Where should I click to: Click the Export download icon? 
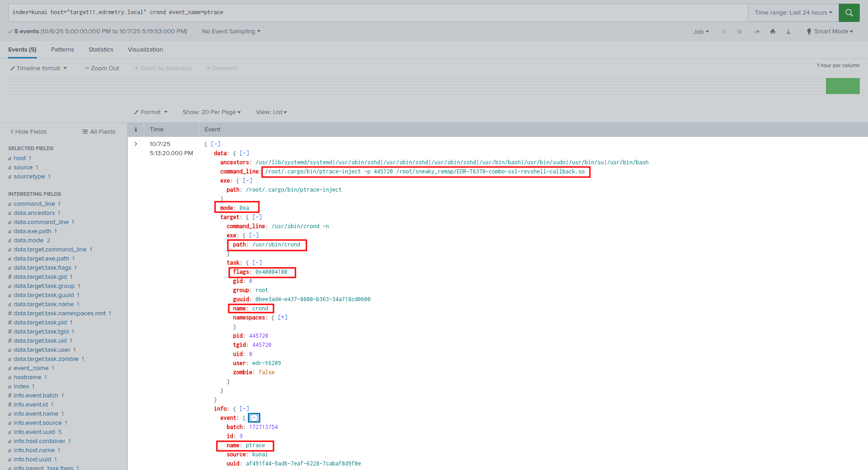click(788, 31)
